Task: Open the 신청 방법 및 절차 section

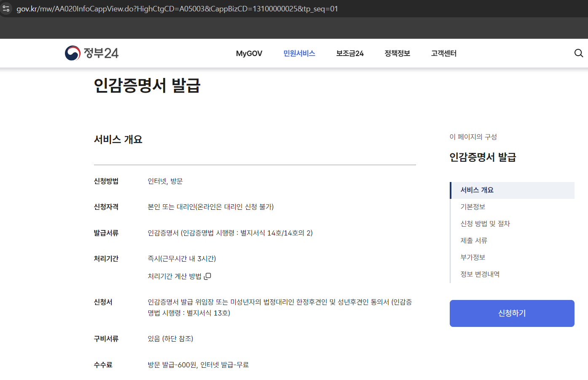Action: point(485,223)
